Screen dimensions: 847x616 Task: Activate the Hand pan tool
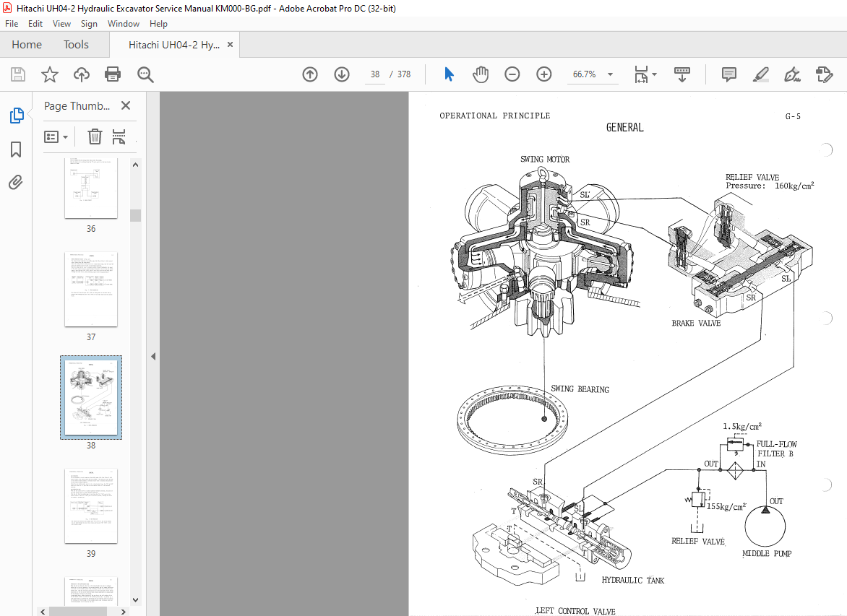tap(480, 74)
